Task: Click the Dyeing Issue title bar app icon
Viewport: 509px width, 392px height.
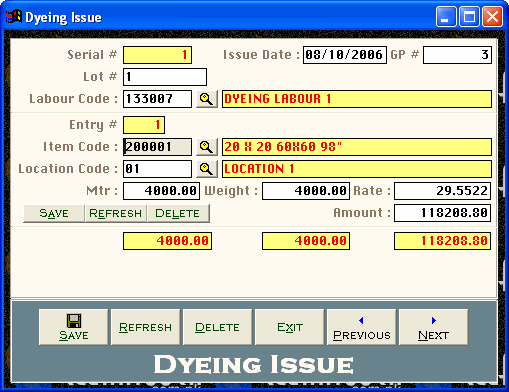Action: click(x=14, y=16)
